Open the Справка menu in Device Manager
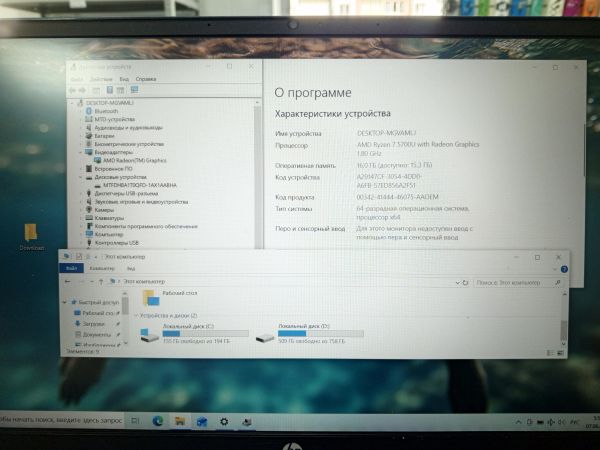Screen dimensions: 600x450 point(146,79)
